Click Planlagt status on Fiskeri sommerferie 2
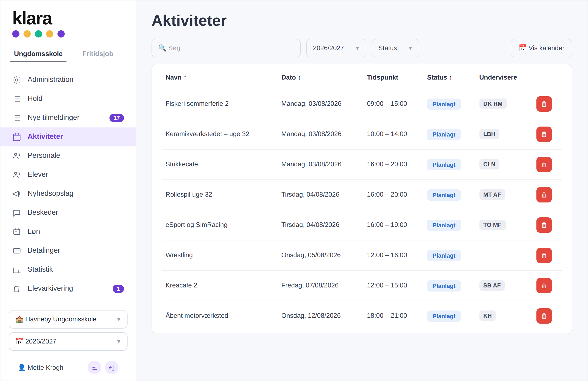 (x=444, y=104)
